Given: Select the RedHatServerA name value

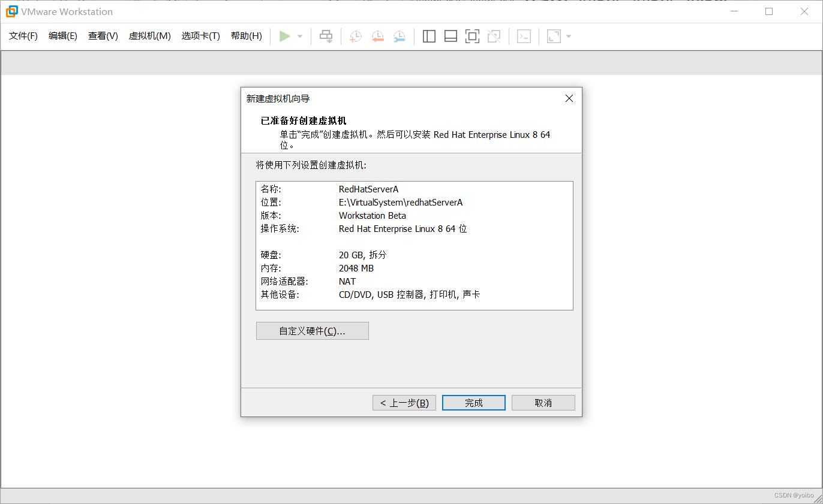Looking at the screenshot, I should point(368,189).
